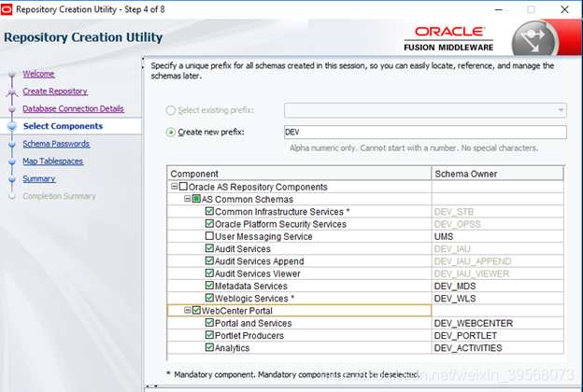Click the Schema Owner column header
583x392 pixels.
tap(497, 174)
